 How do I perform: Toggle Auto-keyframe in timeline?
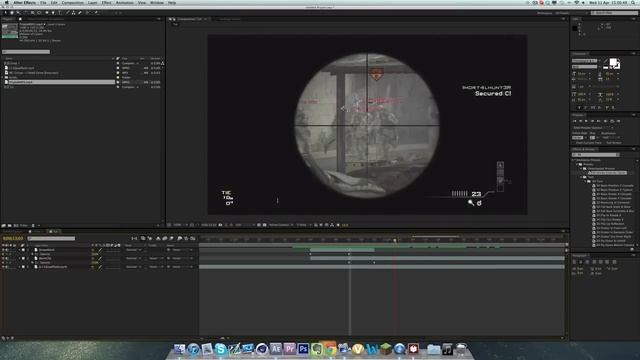click(x=186, y=238)
